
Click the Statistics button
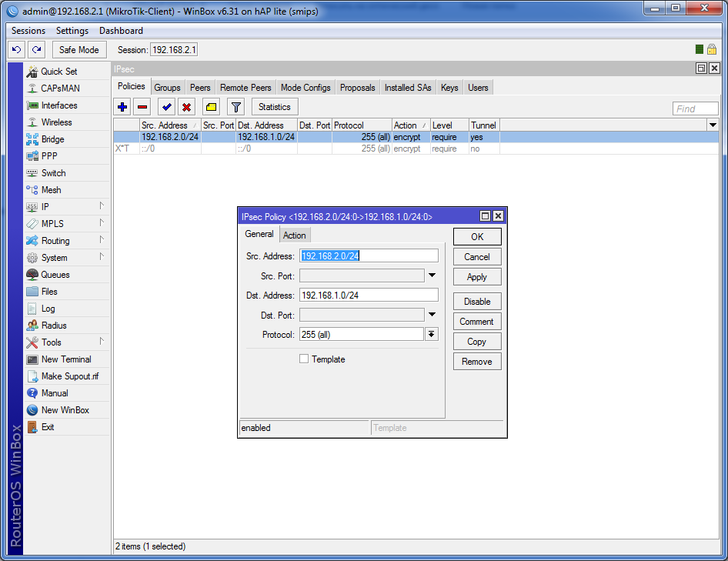click(x=275, y=107)
